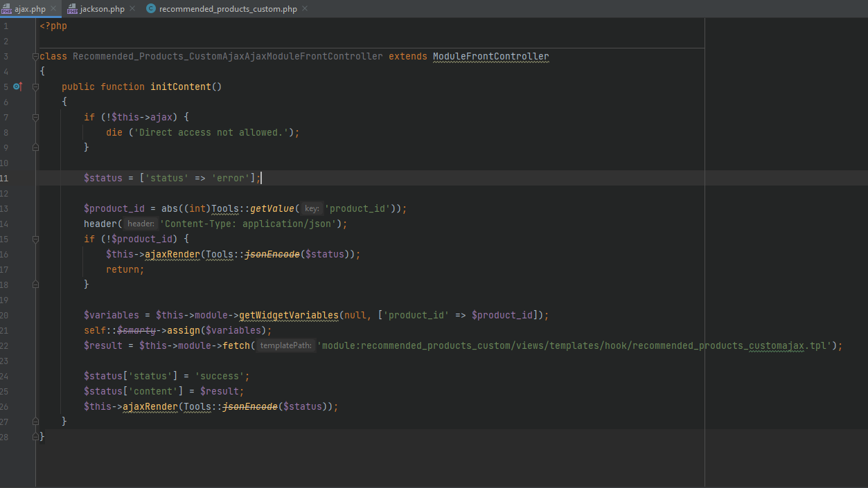The width and height of the screenshot is (868, 488).
Task: Click the $variables variable on line 20
Action: 112,315
